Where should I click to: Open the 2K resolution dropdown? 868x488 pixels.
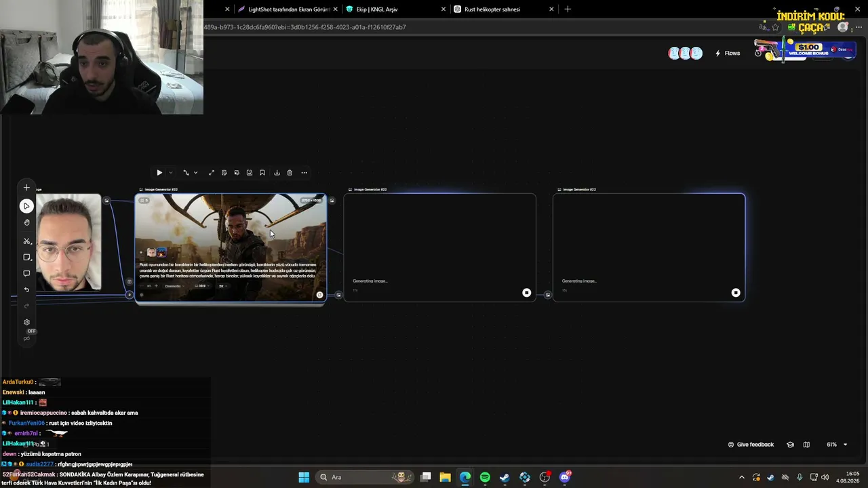coord(222,286)
